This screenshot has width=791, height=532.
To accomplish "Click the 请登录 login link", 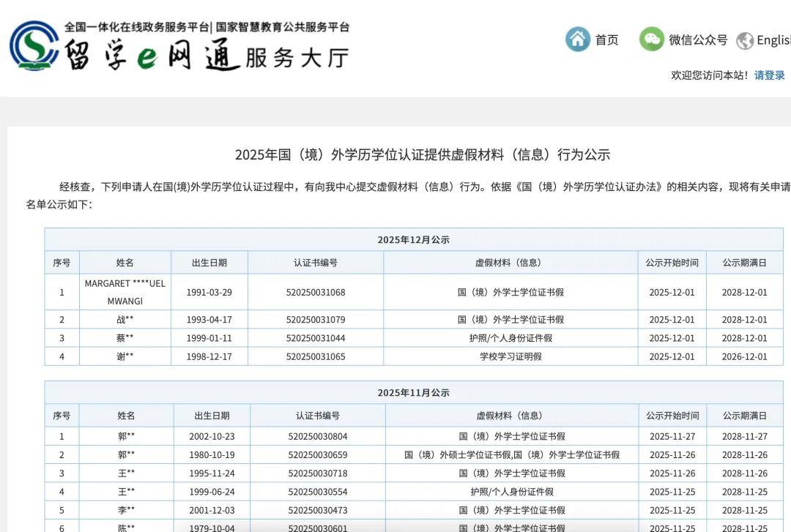I will (x=769, y=75).
